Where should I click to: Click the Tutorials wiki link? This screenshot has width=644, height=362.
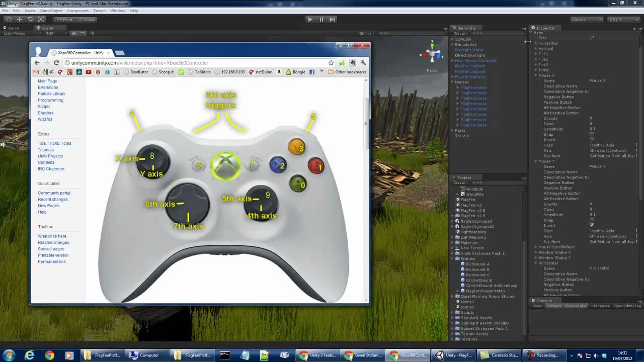click(x=46, y=150)
